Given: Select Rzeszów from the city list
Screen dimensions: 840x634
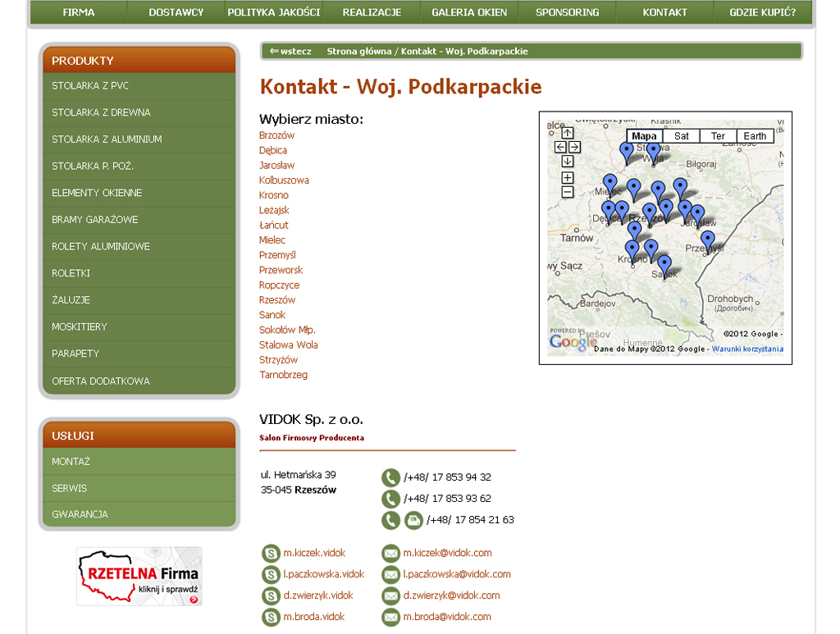Looking at the screenshot, I should (x=277, y=300).
